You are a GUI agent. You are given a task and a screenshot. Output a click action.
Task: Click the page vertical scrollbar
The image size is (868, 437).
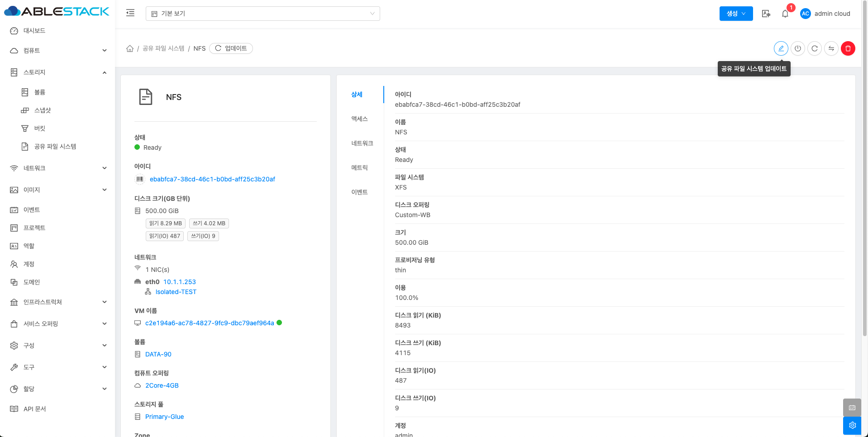[x=865, y=181]
